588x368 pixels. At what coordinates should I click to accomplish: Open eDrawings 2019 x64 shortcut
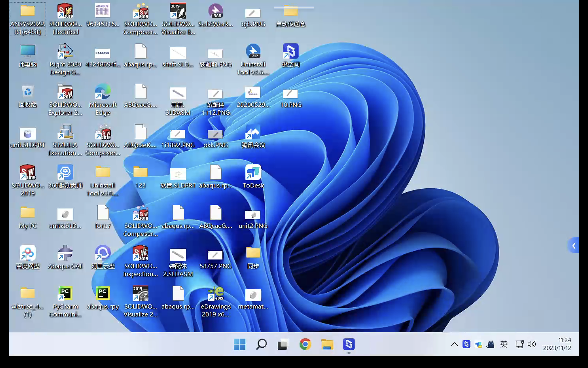[x=216, y=302]
